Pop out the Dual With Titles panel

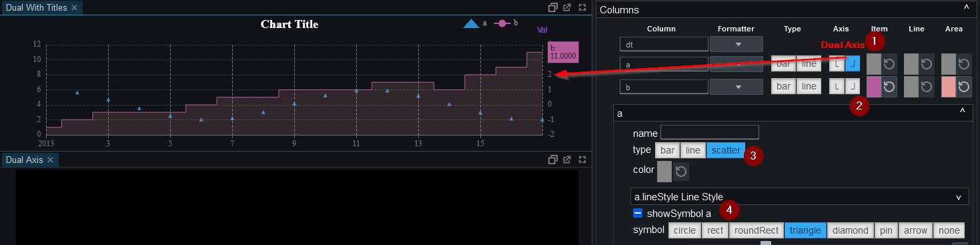(x=567, y=8)
